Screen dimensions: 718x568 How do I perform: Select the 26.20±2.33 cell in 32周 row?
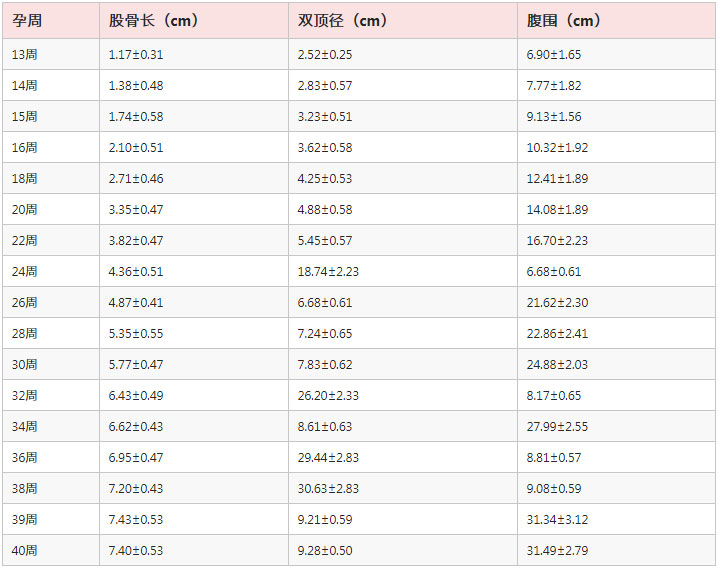(329, 396)
